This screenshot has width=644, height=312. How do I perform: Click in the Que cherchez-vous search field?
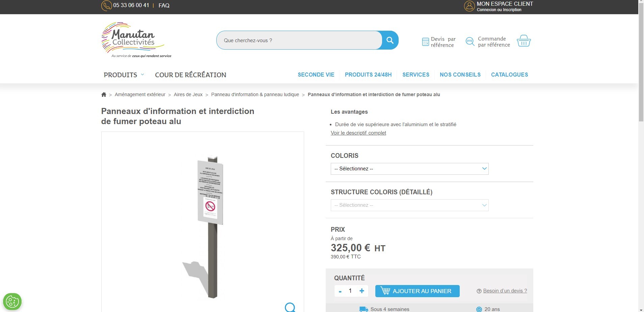click(x=299, y=40)
